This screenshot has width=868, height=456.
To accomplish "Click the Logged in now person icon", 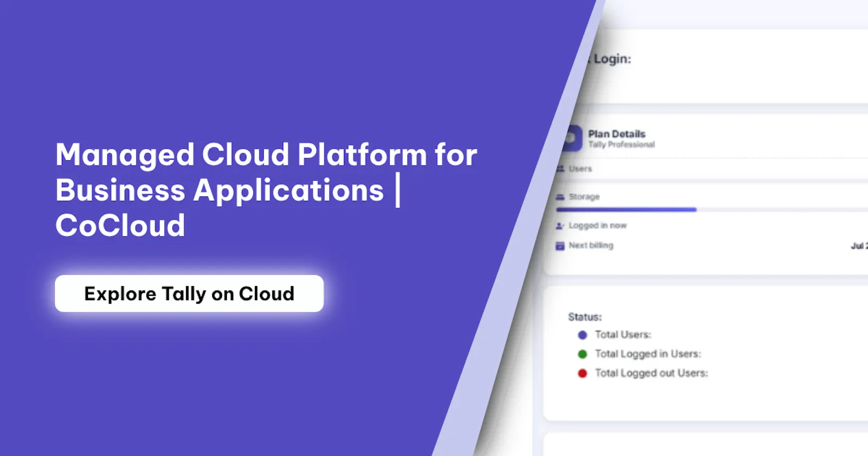I will (560, 226).
